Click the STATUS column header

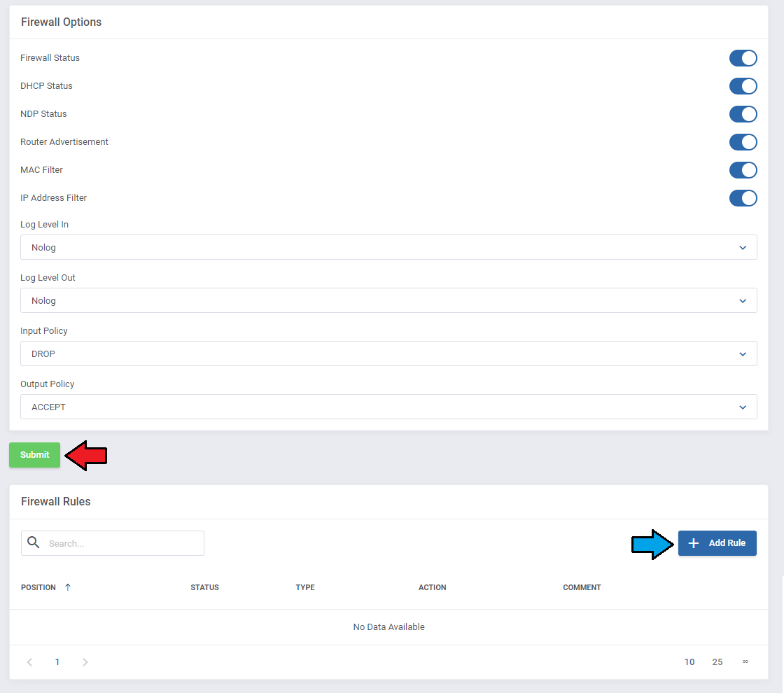[204, 587]
